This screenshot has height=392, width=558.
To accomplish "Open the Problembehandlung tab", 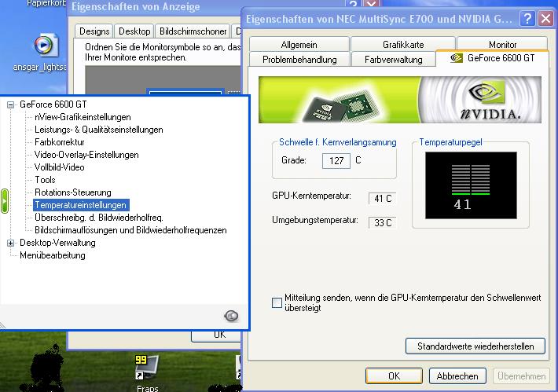I will tap(299, 60).
